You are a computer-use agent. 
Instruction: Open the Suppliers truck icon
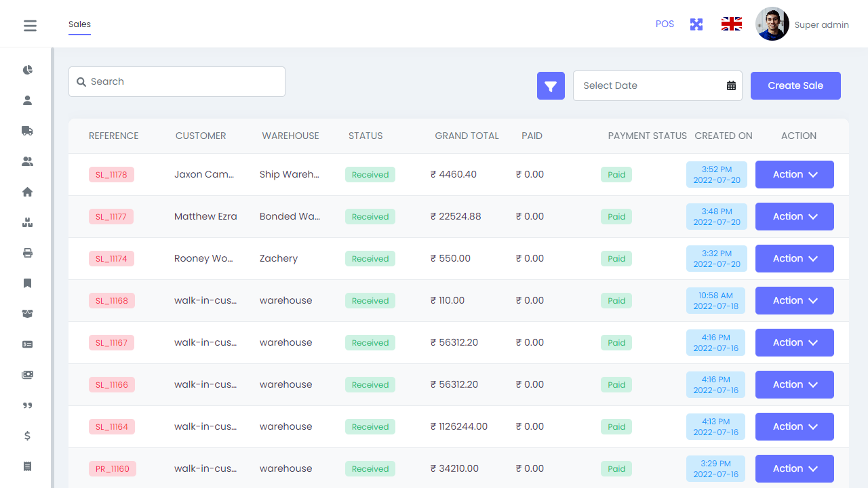pos(27,131)
